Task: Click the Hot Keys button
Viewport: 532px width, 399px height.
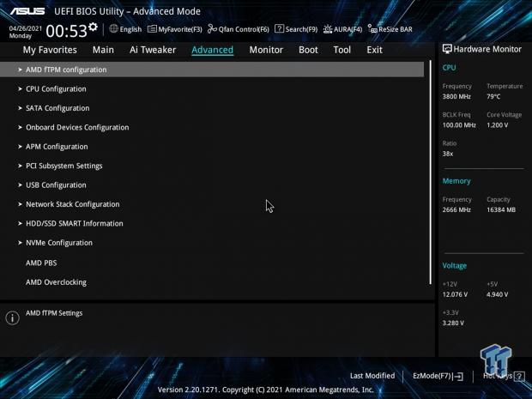Action: click(x=504, y=377)
